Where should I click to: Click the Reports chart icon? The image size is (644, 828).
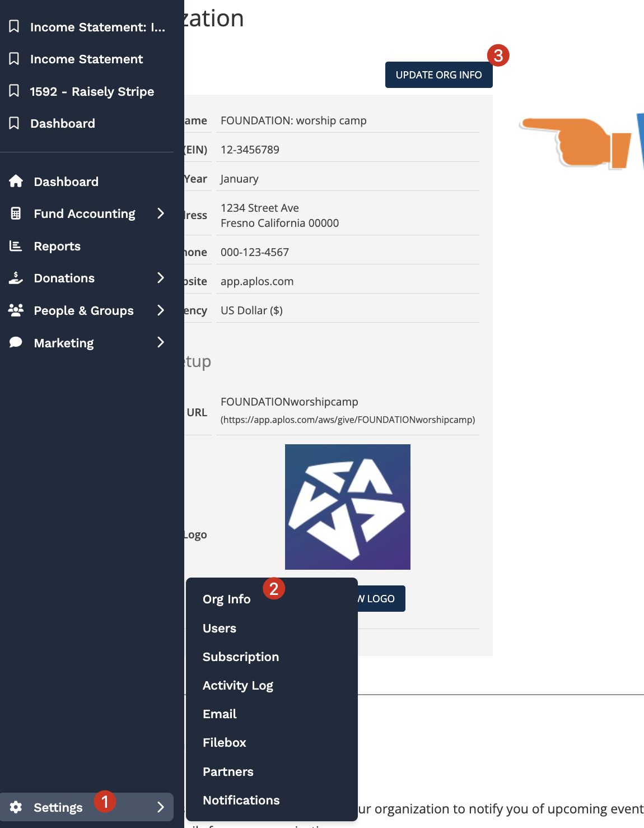click(x=16, y=246)
